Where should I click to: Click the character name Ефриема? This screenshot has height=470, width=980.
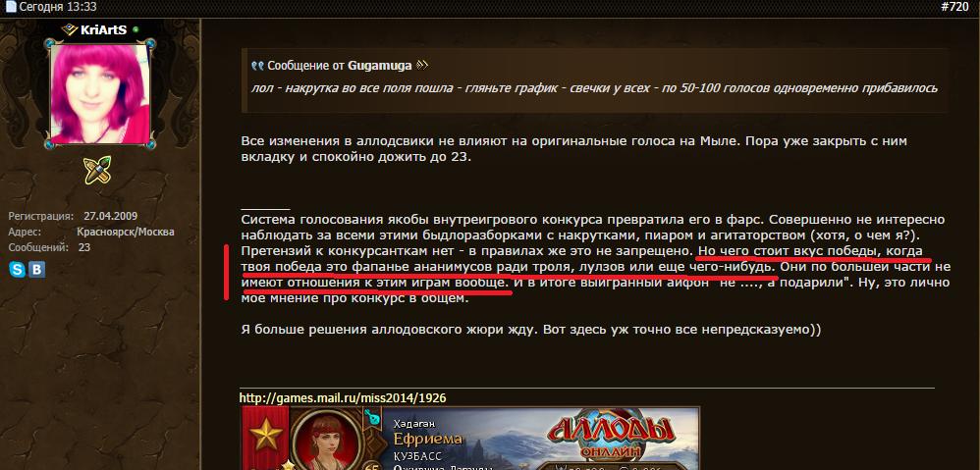(428, 439)
